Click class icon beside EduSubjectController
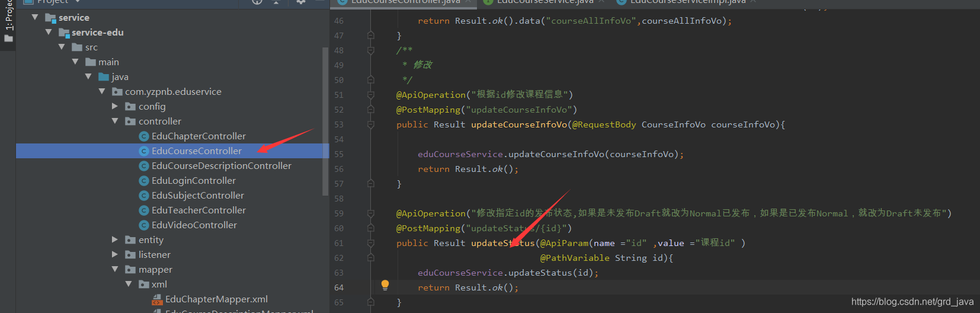980x313 pixels. pyautogui.click(x=143, y=196)
